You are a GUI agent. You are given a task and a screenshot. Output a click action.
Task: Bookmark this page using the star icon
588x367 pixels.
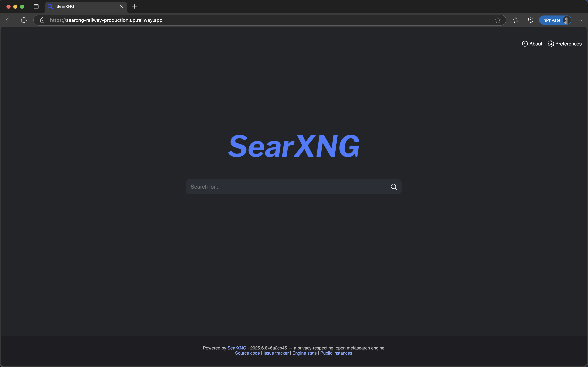point(498,20)
